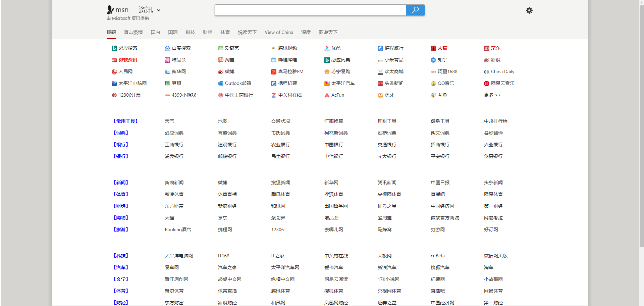This screenshot has width=644, height=306.
Task: Open the 京东 JD icon shortcut
Action: coord(486,48)
